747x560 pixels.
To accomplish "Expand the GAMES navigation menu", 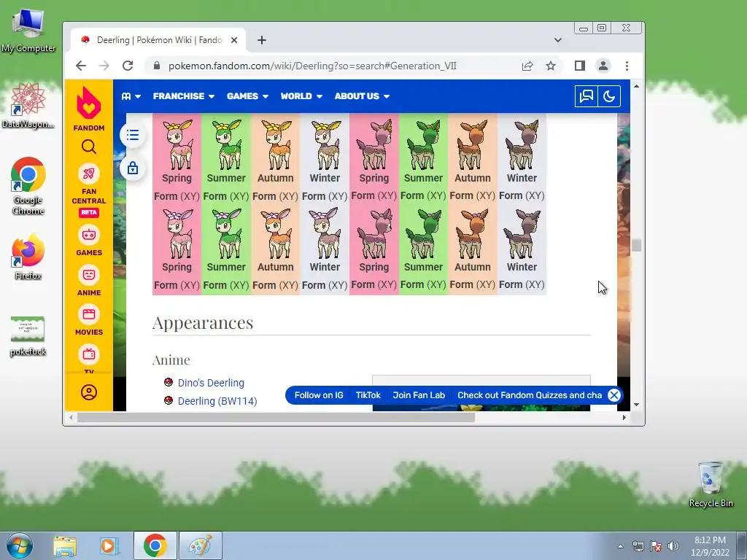I will [248, 96].
